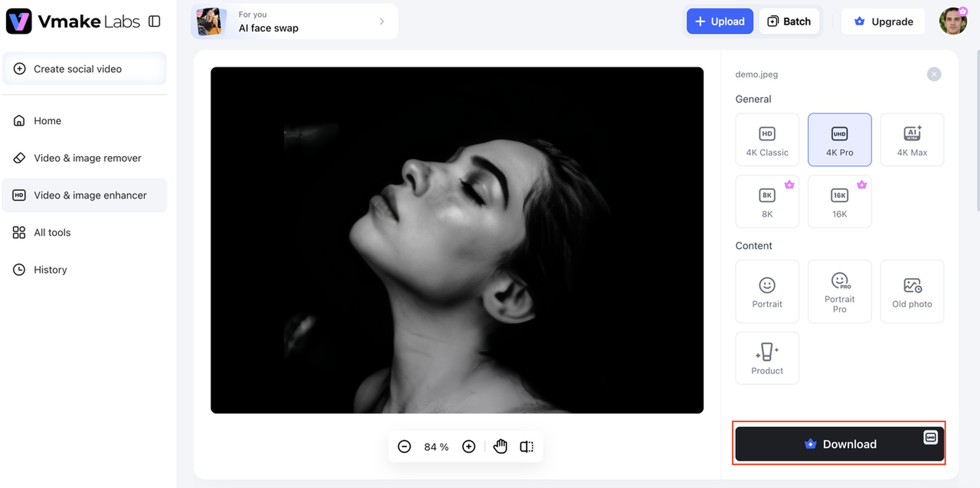Click the Upload button
980x488 pixels.
pyautogui.click(x=720, y=21)
